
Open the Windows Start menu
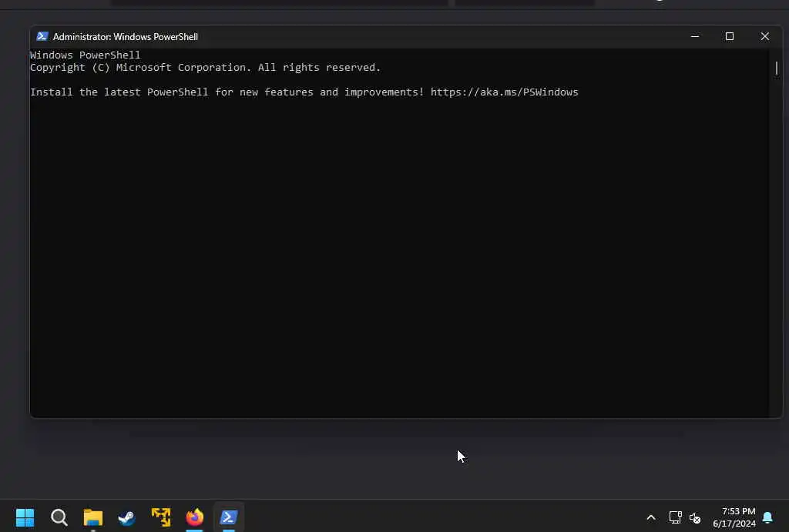pos(25,517)
